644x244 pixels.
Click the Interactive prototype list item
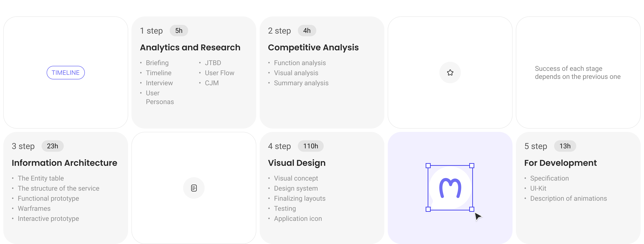click(48, 218)
